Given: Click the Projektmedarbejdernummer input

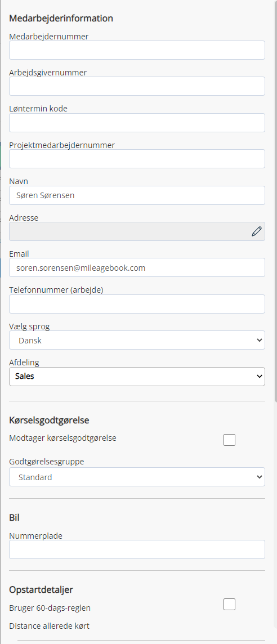Looking at the screenshot, I should pos(137,159).
